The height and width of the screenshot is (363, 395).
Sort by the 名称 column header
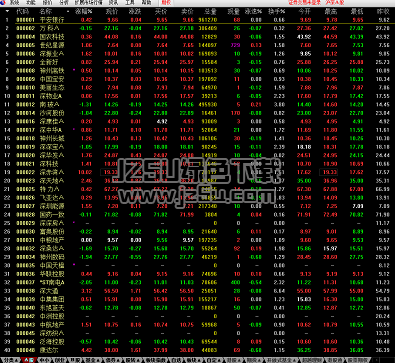[46, 11]
